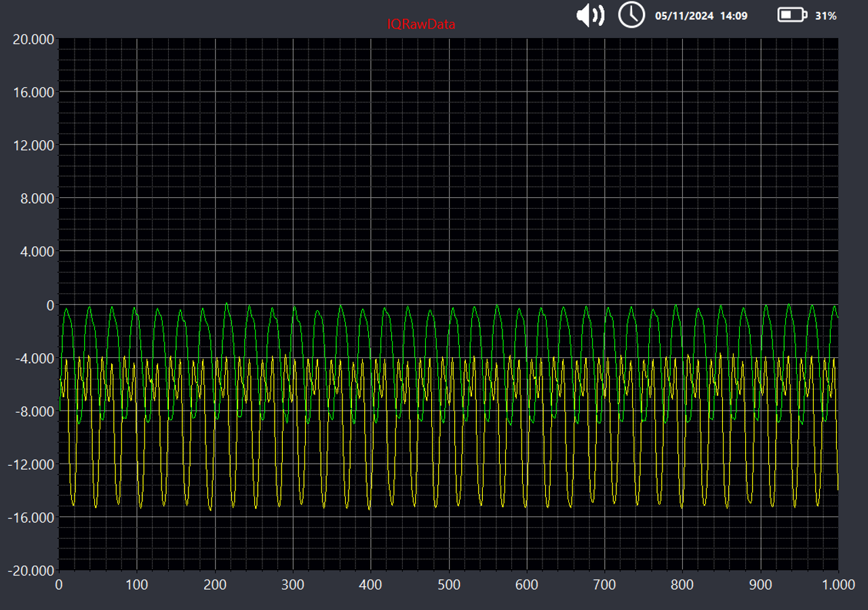Click the 500 mark on the x-axis

pos(450,584)
